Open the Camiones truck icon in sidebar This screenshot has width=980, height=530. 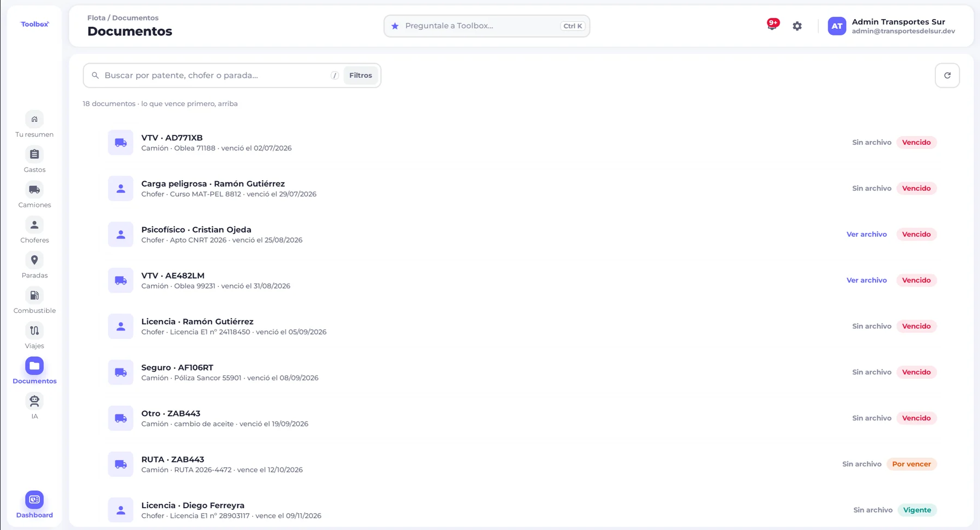pos(34,190)
